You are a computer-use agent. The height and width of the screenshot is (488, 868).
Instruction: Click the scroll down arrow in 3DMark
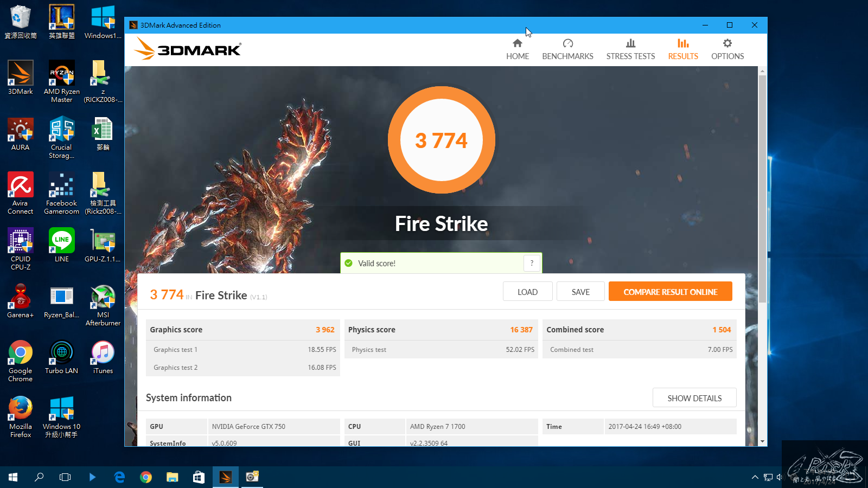click(x=762, y=442)
